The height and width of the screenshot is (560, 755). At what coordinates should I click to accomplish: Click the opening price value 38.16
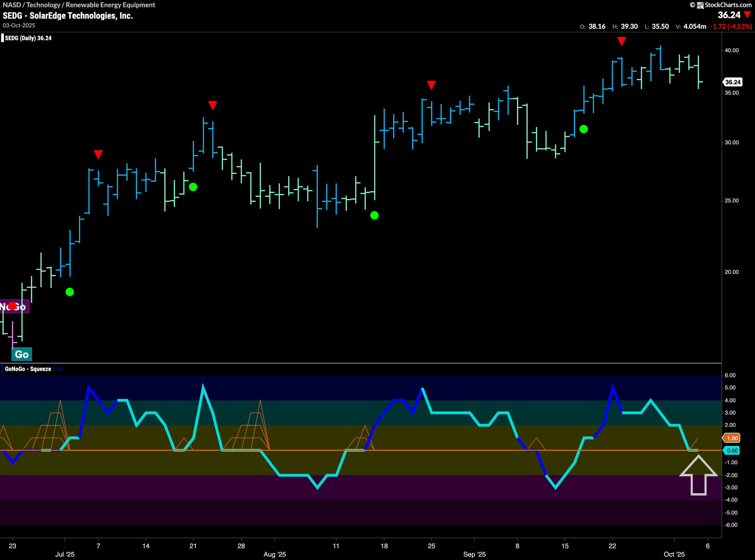pyautogui.click(x=597, y=27)
